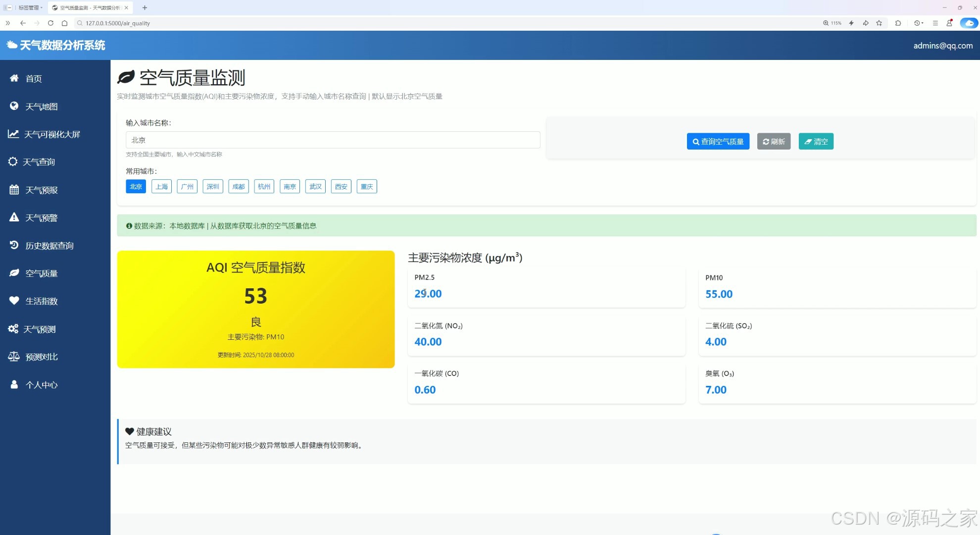The image size is (980, 535).
Task: Open 天气预报 calendar icon
Action: [14, 190]
